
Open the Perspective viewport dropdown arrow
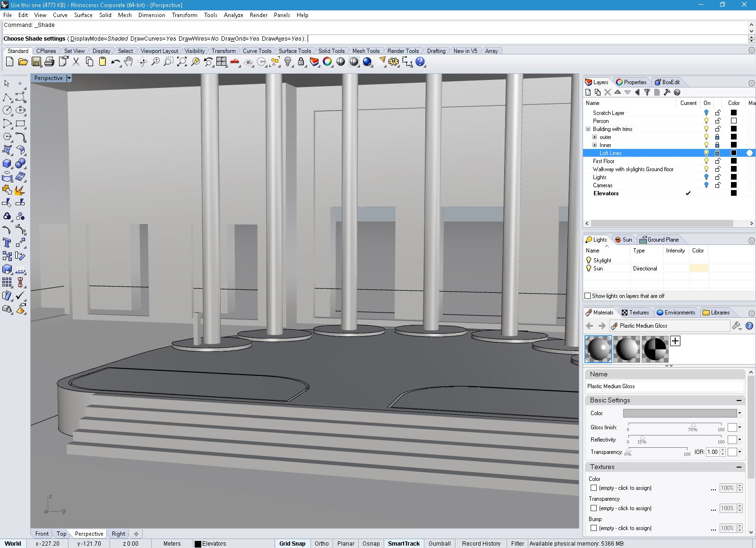click(x=69, y=78)
